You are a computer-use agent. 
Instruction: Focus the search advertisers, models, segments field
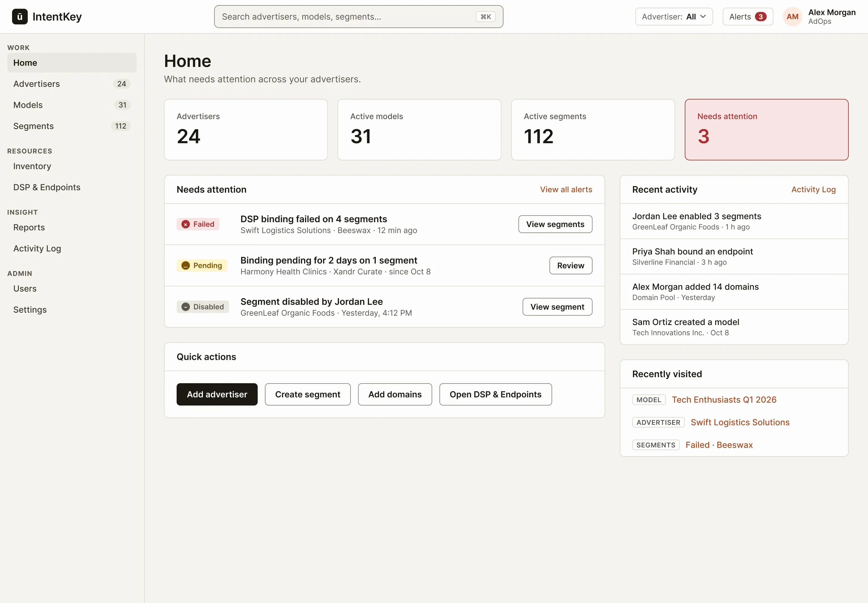[358, 17]
